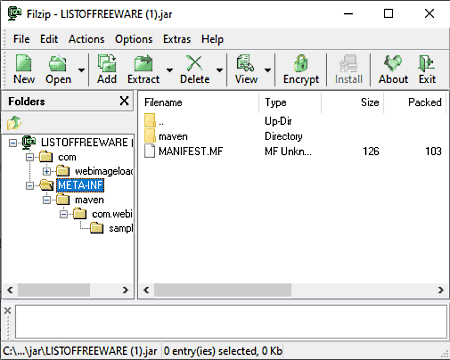The width and height of the screenshot is (450, 360).
Task: Click the maven folder icon in file list
Action: click(x=150, y=136)
